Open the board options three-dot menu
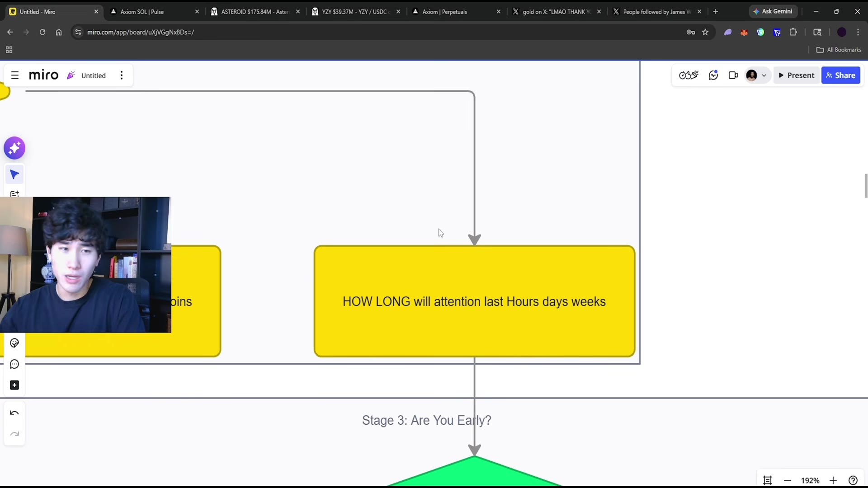This screenshot has width=868, height=488. pyautogui.click(x=122, y=75)
